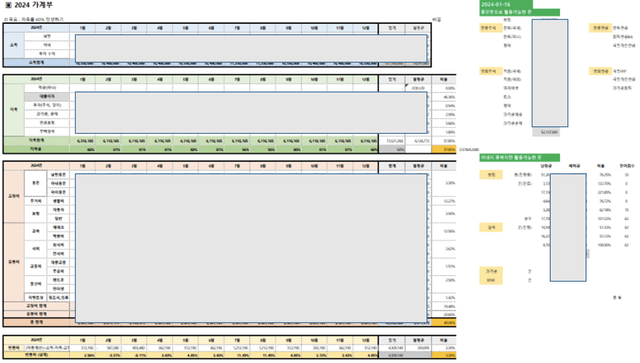Click the 7월 value 1,212,190 in the yellow table
This screenshot has width=640, height=363.
click(237, 348)
